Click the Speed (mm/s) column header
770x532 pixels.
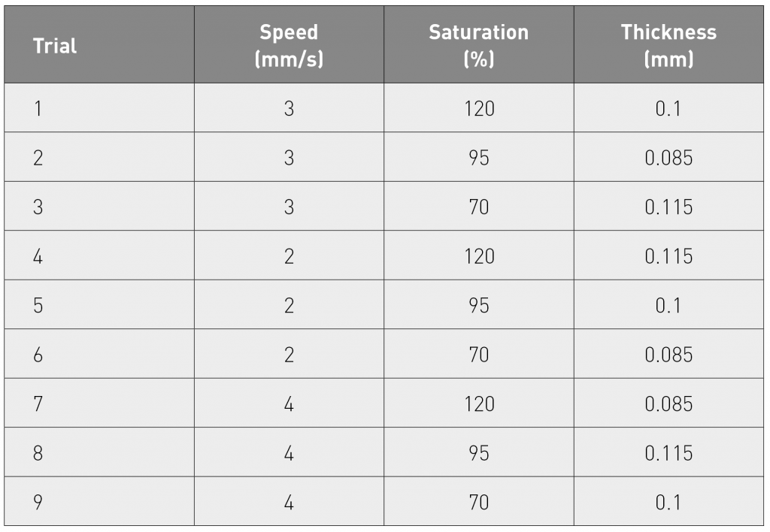pos(289,44)
